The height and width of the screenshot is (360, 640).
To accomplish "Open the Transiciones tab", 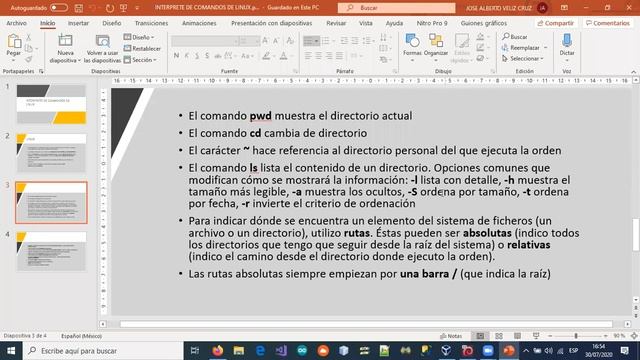I will [151, 23].
